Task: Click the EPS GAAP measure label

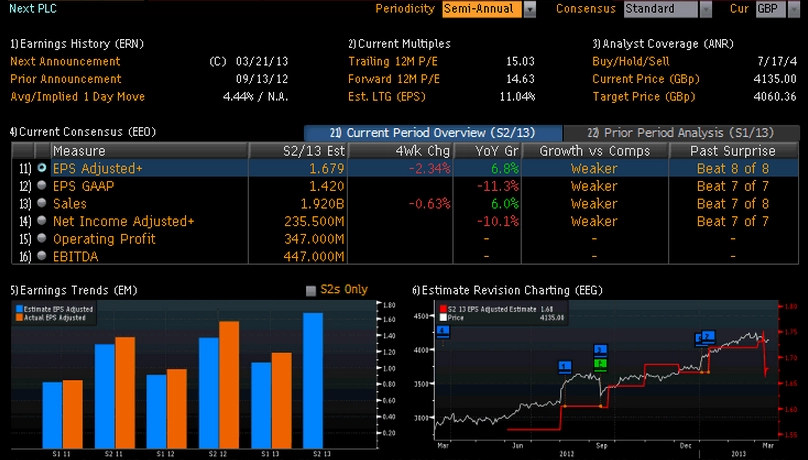Action: pyautogui.click(x=83, y=186)
